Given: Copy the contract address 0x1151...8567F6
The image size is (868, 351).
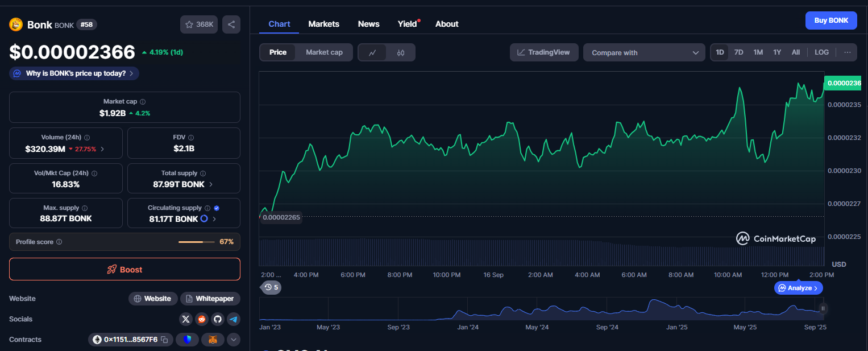Looking at the screenshot, I should point(164,340).
